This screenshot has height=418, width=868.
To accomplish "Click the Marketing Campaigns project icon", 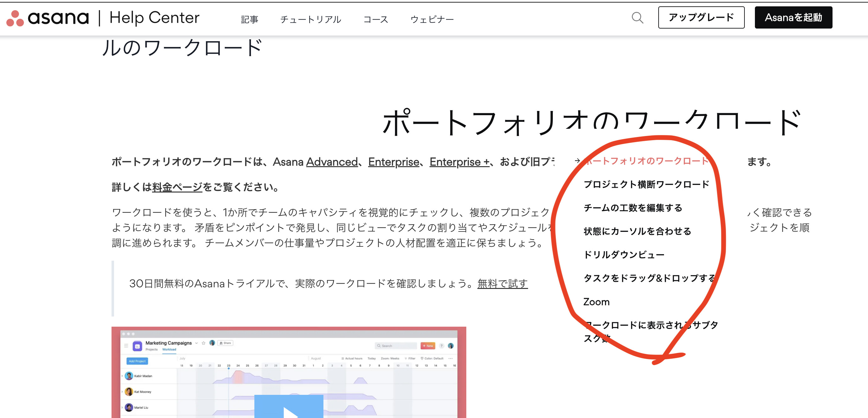I will 137,346.
